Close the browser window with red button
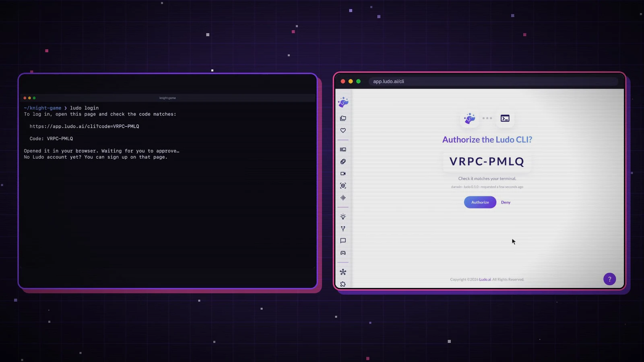 pos(343,81)
